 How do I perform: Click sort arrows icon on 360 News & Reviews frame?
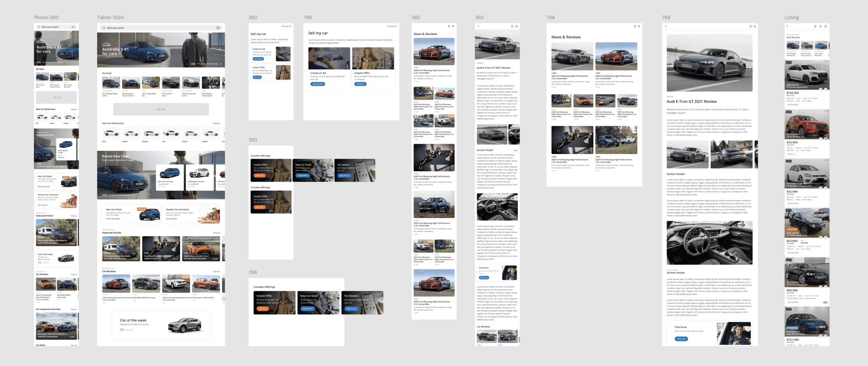point(453,26)
